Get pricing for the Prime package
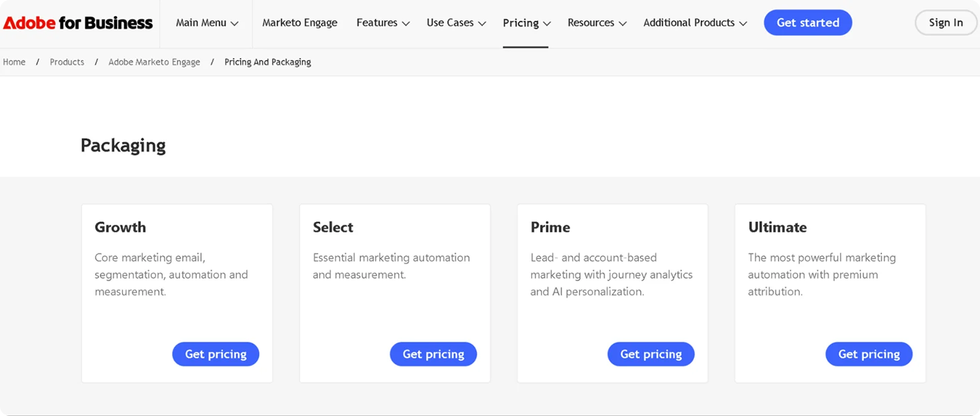This screenshot has height=416, width=980. (x=651, y=354)
